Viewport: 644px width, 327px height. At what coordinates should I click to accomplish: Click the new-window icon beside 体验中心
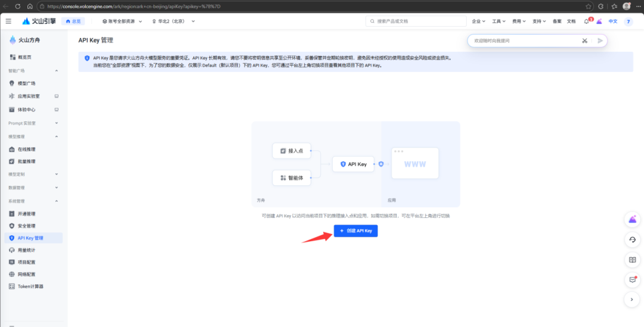tap(57, 110)
